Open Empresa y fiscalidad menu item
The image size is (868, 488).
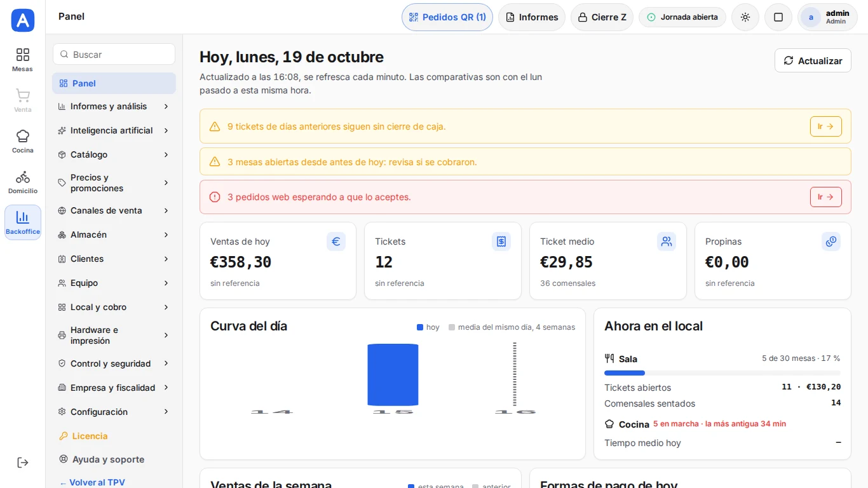click(x=114, y=388)
